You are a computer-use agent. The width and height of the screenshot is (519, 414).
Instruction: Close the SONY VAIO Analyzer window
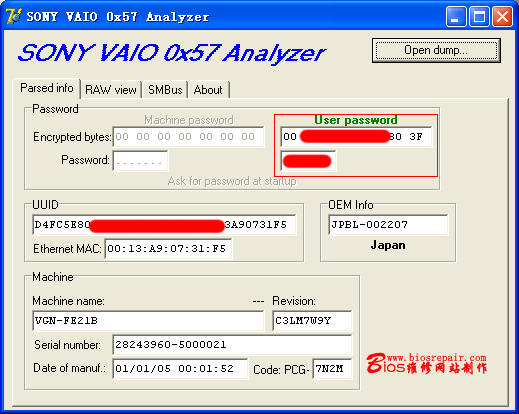coord(502,17)
